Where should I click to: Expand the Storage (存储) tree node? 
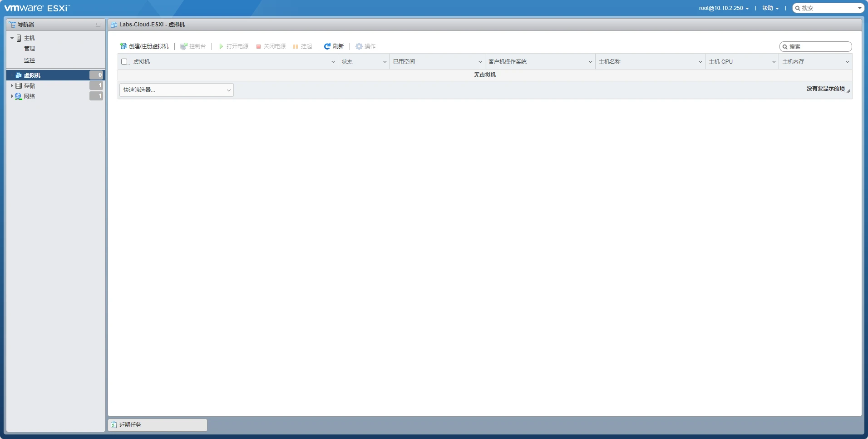point(12,85)
